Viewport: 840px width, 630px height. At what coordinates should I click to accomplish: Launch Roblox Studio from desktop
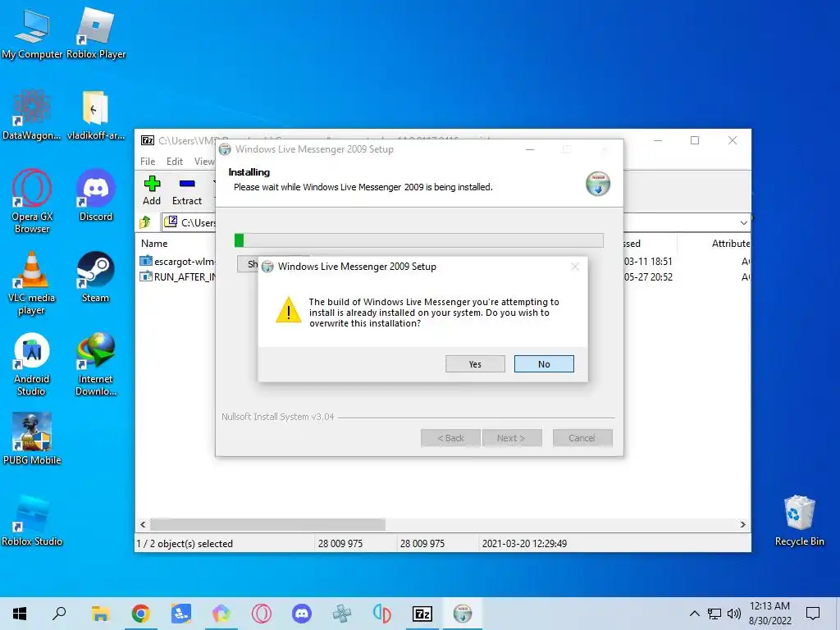[32, 521]
